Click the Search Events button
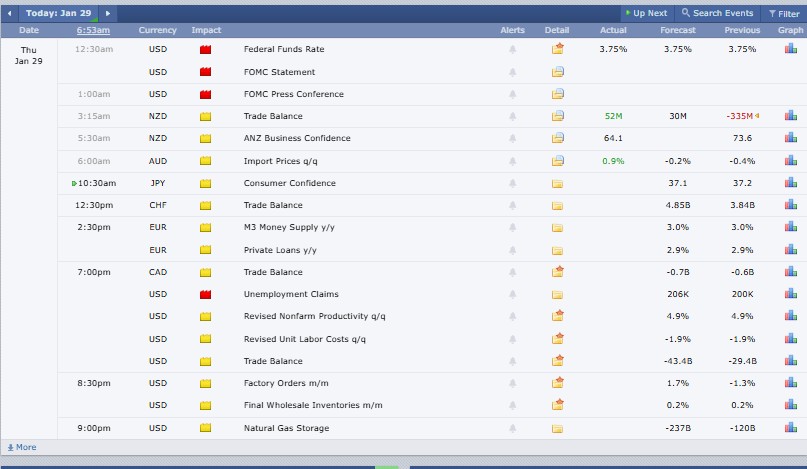The height and width of the screenshot is (469, 807). [x=717, y=13]
